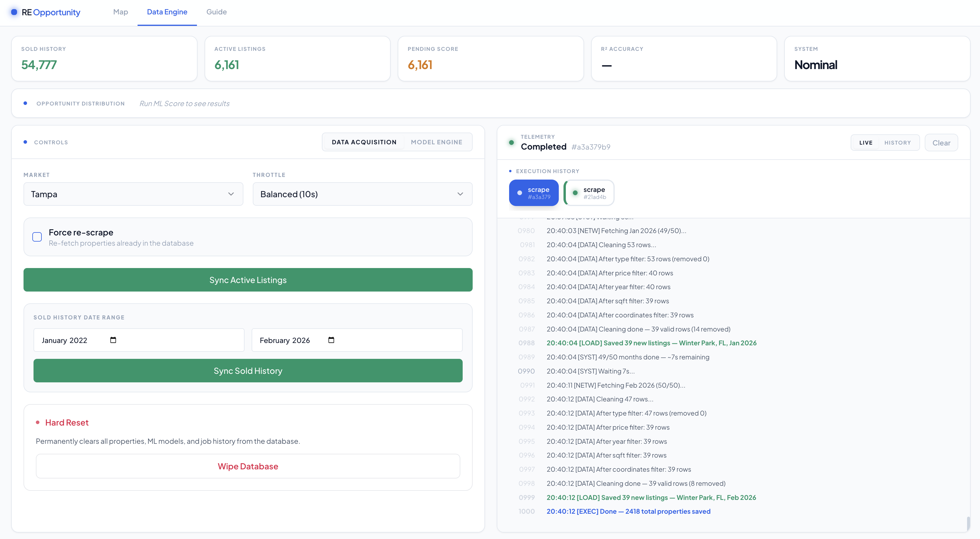Click the RE Opportunity logo dot
This screenshot has width=980, height=539.
pos(14,12)
